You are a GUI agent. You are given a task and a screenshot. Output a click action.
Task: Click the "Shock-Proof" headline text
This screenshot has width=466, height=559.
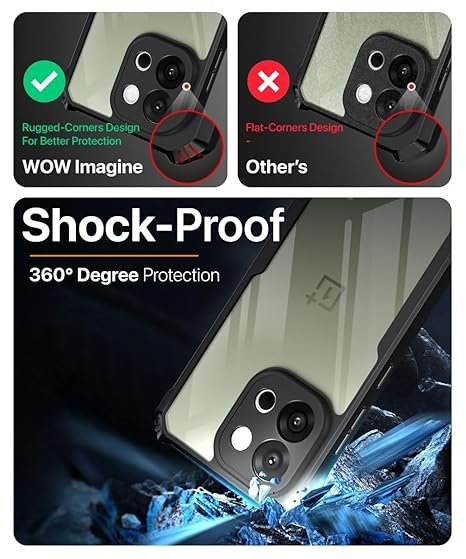coord(153,225)
